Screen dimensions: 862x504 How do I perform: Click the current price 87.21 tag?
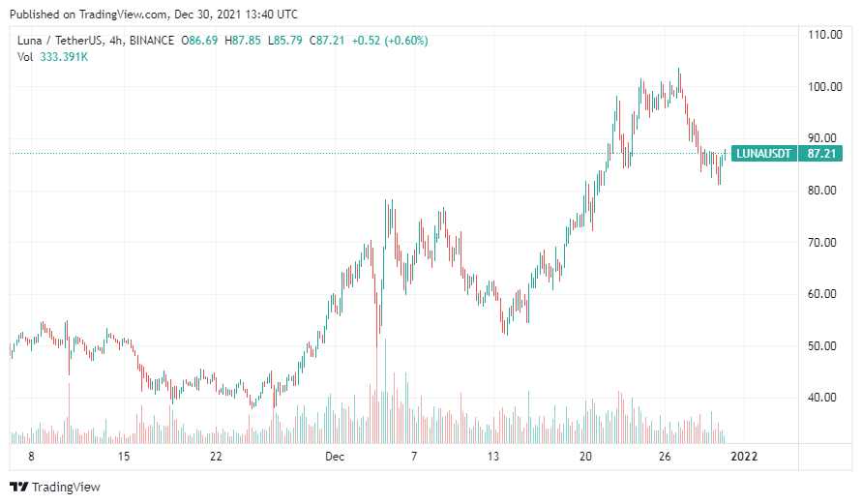[x=821, y=154]
